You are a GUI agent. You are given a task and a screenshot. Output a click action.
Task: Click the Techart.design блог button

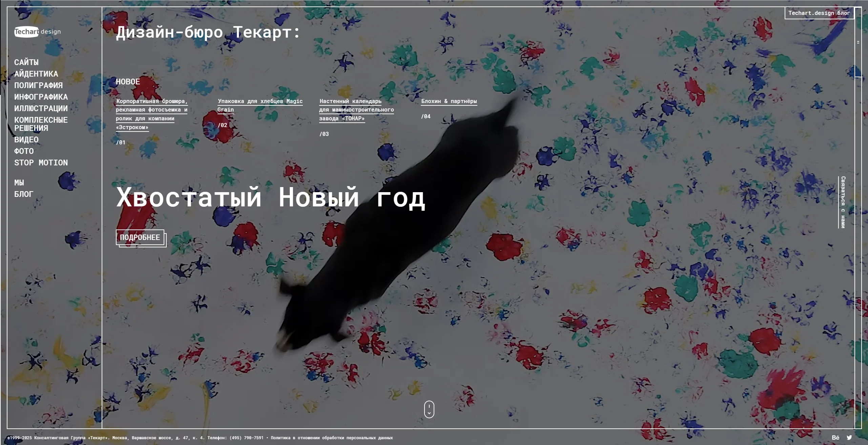(x=819, y=13)
